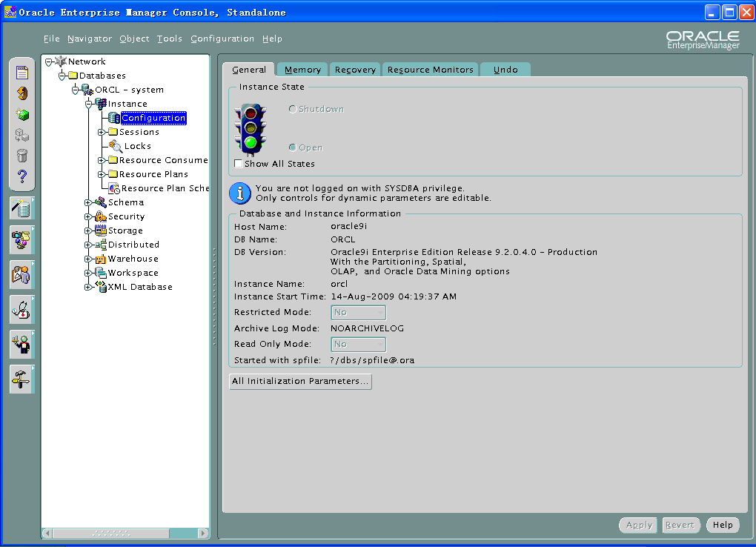Screen dimensions: 756x547
Task: Enable the Show All States checkbox
Action: [x=239, y=164]
